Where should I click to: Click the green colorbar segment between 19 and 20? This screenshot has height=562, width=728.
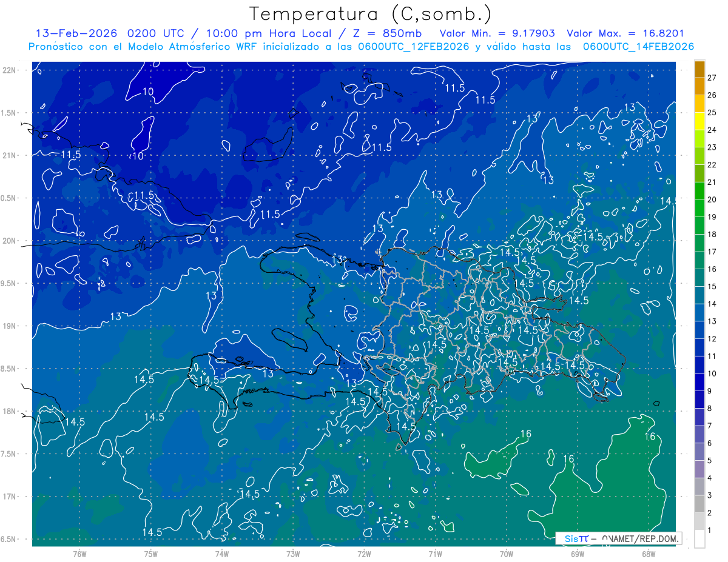point(699,208)
